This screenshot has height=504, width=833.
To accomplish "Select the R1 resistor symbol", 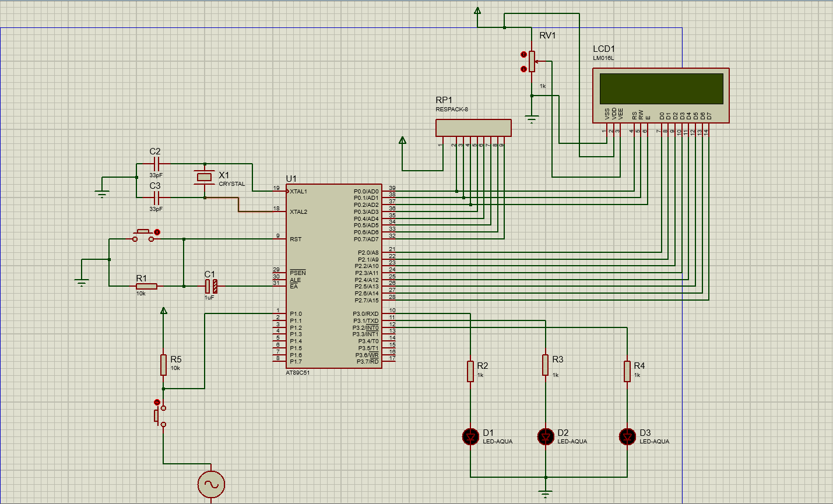I will (x=146, y=286).
